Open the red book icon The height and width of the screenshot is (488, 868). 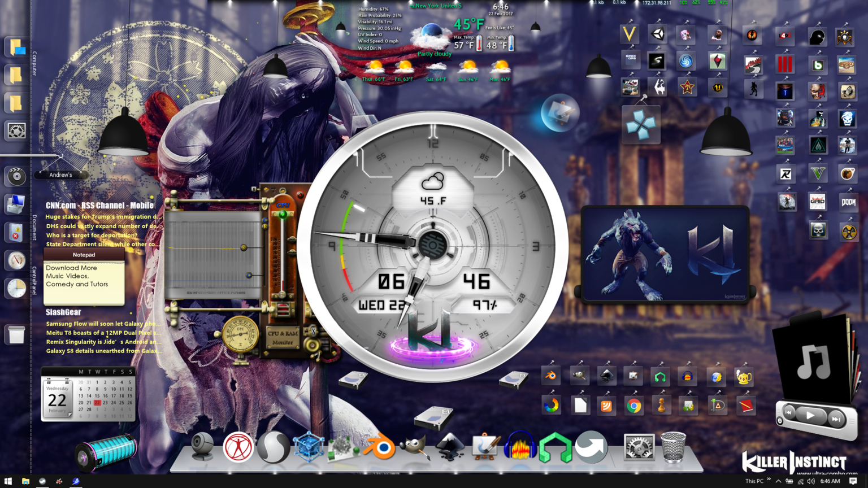pyautogui.click(x=746, y=406)
